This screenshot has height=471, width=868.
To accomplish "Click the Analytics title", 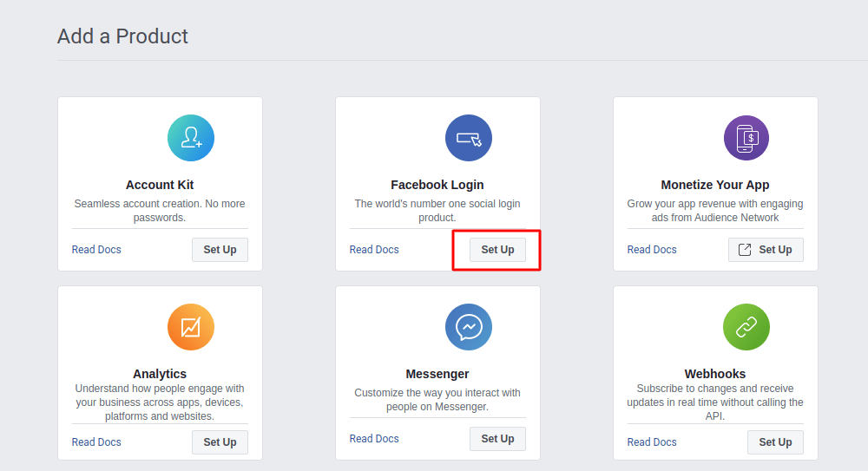I will (160, 374).
